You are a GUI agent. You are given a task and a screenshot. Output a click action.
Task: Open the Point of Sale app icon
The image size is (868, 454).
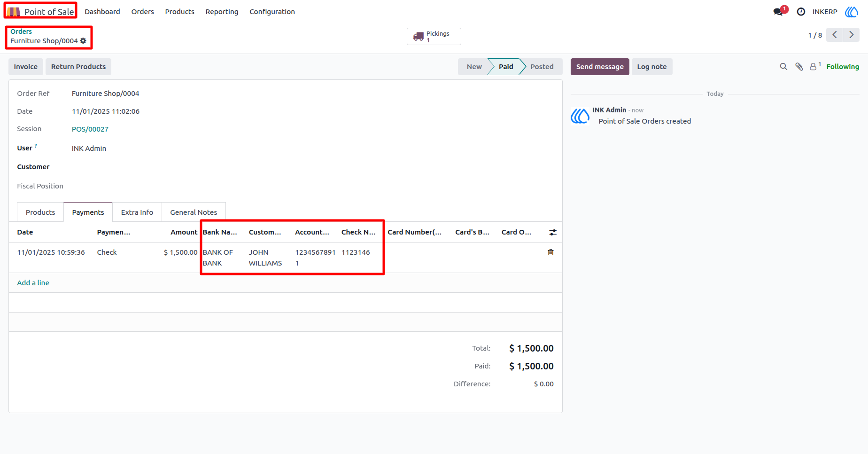click(x=13, y=12)
